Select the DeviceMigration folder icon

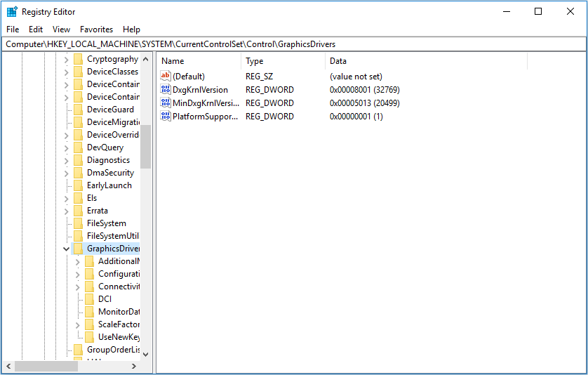[79, 122]
